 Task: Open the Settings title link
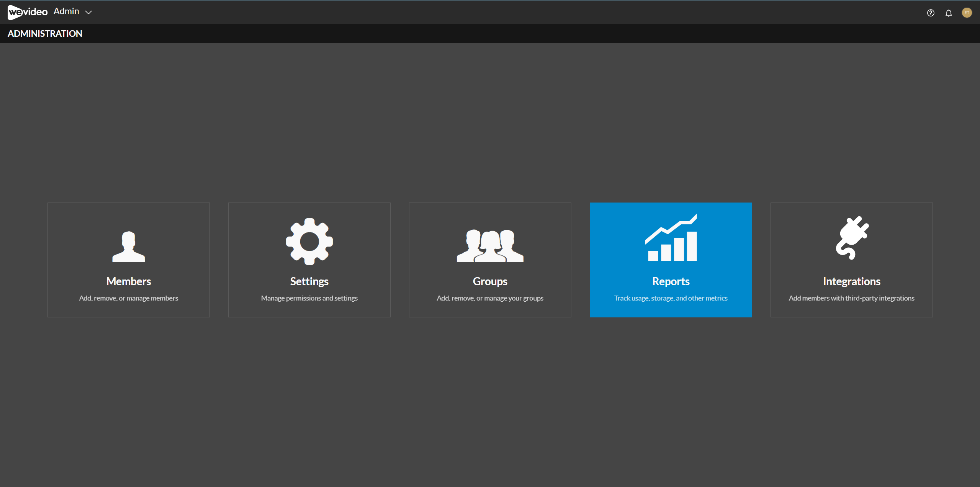[309, 281]
